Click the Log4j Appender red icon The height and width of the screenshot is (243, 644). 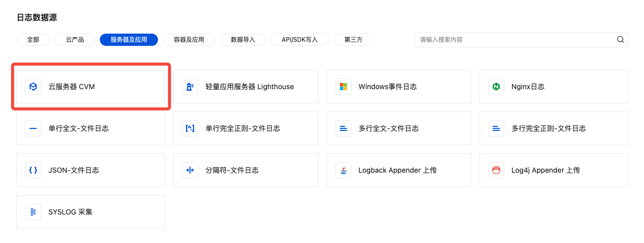tap(496, 170)
